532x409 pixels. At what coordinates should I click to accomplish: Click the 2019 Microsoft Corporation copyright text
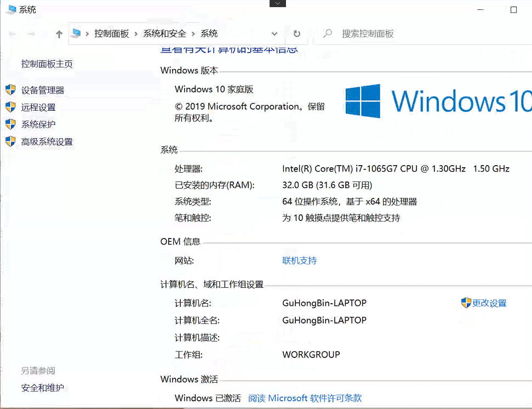coord(249,112)
